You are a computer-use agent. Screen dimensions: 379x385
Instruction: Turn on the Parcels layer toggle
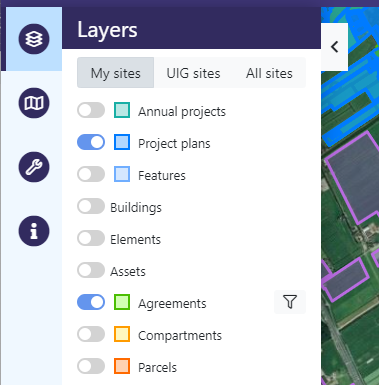coord(91,366)
